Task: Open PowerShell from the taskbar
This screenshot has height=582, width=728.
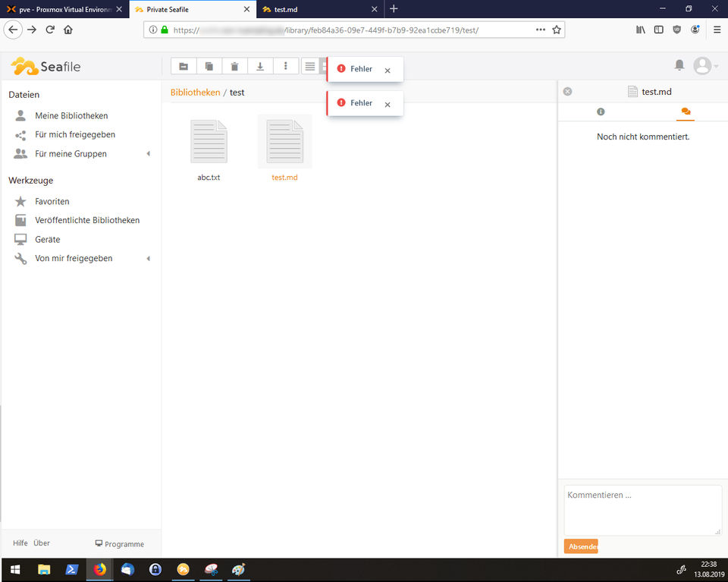Action: (72, 570)
